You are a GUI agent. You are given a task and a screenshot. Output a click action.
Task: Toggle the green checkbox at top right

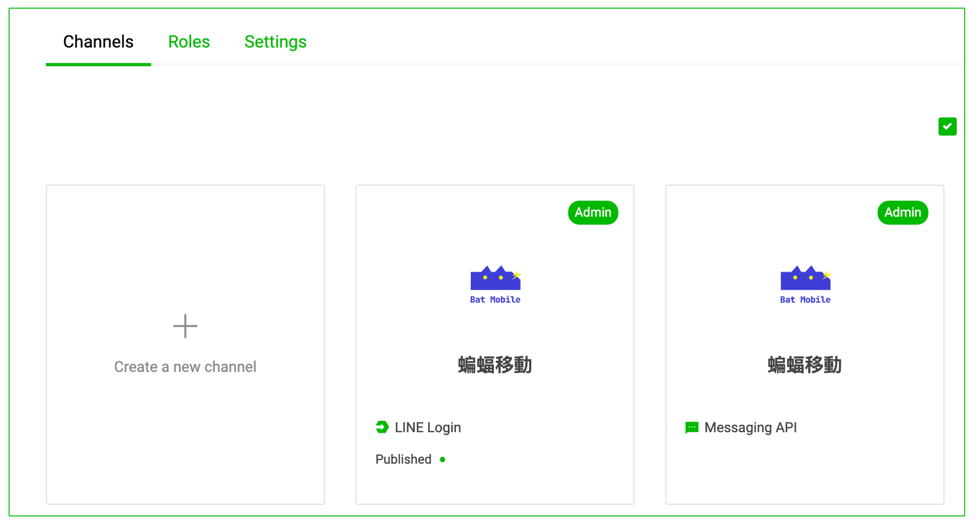click(947, 127)
